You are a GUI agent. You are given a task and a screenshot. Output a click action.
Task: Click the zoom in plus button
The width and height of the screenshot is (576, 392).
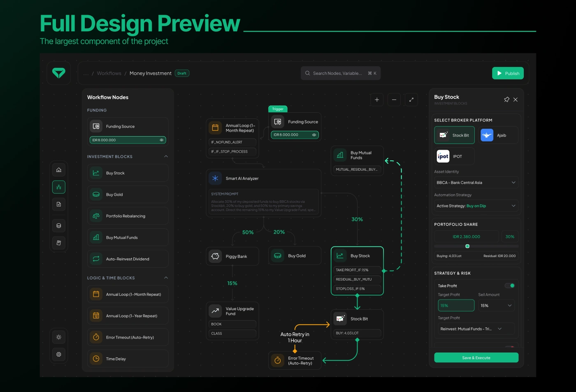coord(377,100)
